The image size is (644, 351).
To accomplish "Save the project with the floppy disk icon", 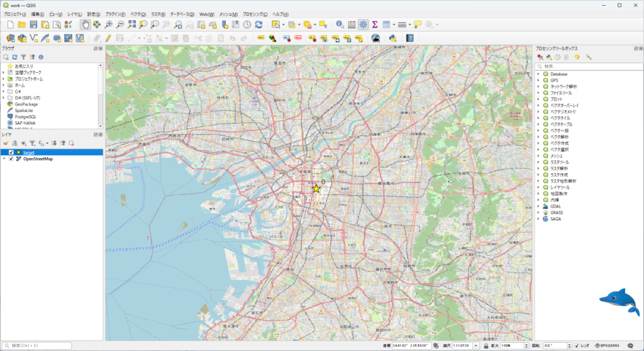I will (33, 25).
